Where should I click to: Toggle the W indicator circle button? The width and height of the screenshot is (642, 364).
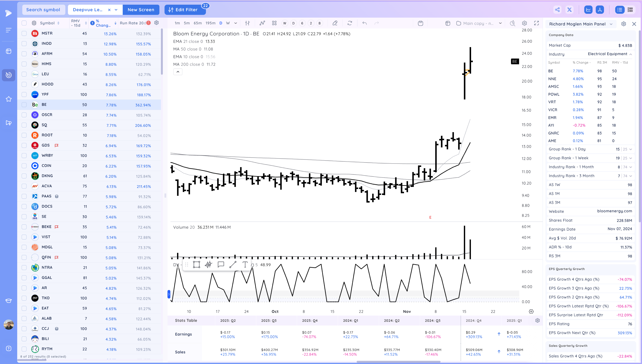coord(285,23)
